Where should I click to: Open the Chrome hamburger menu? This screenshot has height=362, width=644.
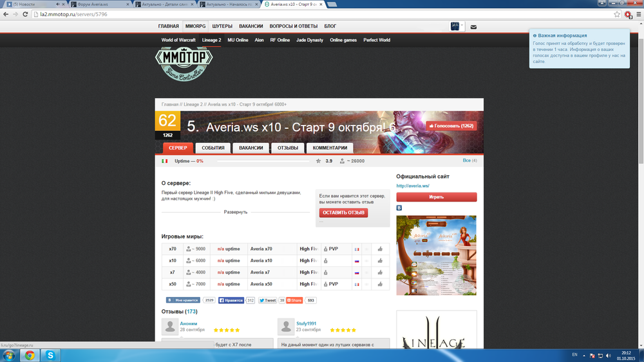[x=638, y=14]
